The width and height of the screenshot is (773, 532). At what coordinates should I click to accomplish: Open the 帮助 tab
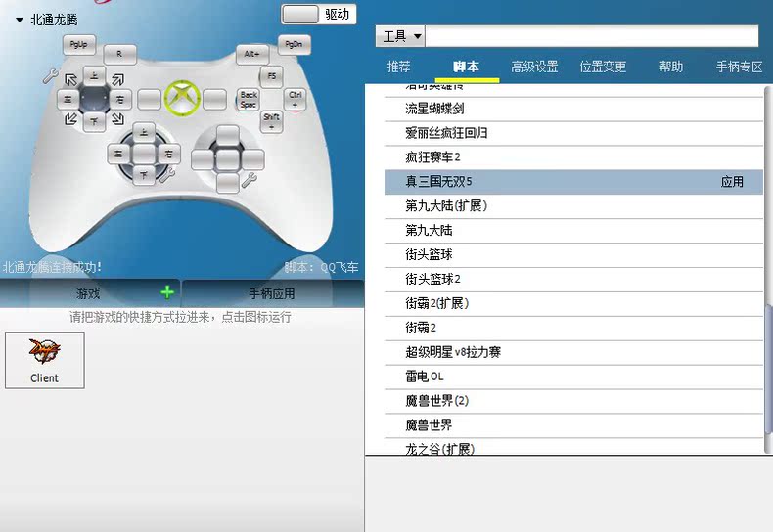point(671,66)
